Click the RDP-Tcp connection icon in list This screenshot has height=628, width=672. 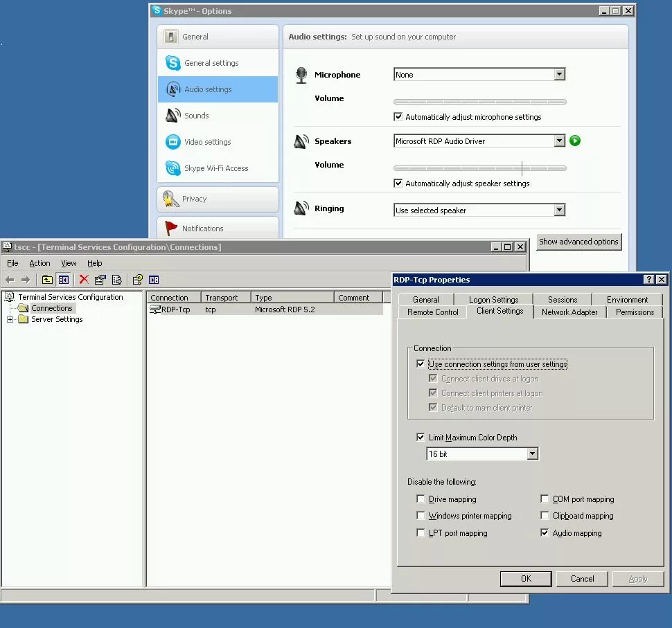click(154, 309)
